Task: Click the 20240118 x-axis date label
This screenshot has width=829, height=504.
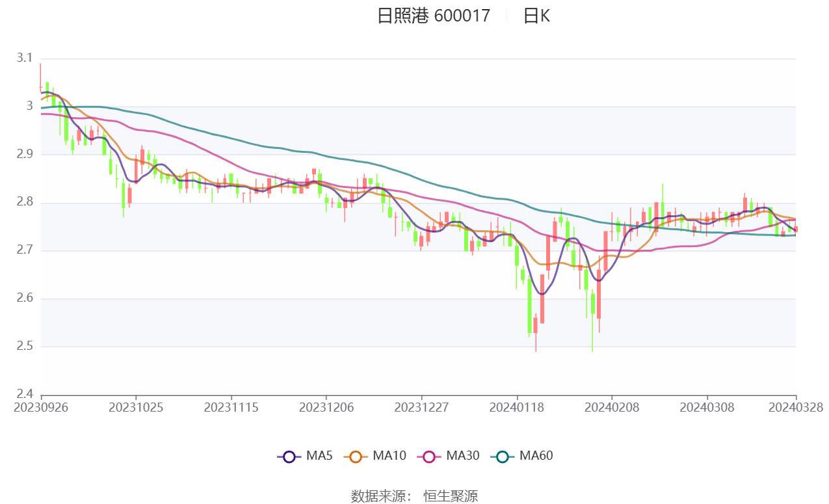Action: pos(517,407)
